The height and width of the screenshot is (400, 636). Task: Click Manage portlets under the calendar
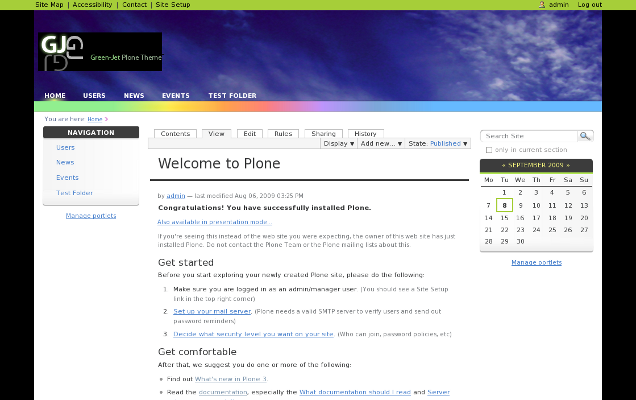[537, 262]
